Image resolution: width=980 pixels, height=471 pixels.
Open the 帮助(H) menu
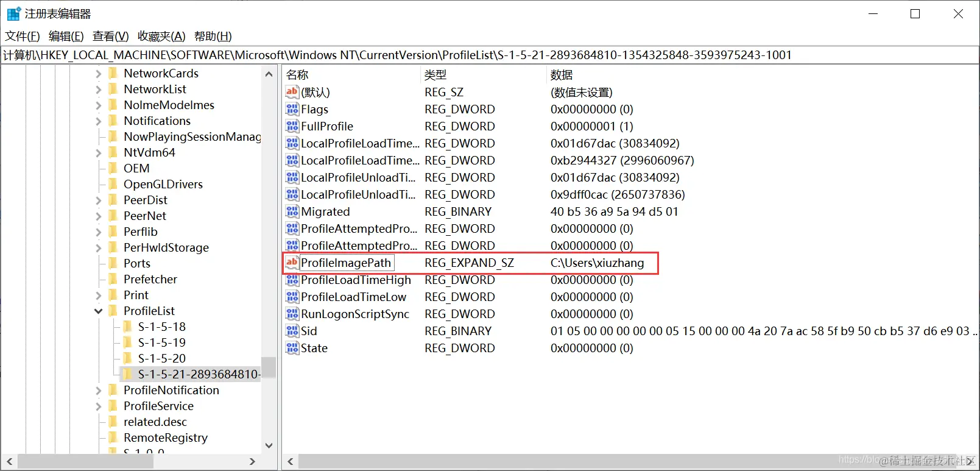tap(213, 37)
